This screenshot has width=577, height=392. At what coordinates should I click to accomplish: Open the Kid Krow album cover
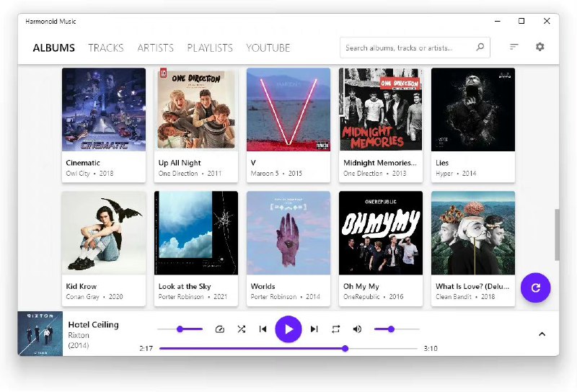pos(104,233)
